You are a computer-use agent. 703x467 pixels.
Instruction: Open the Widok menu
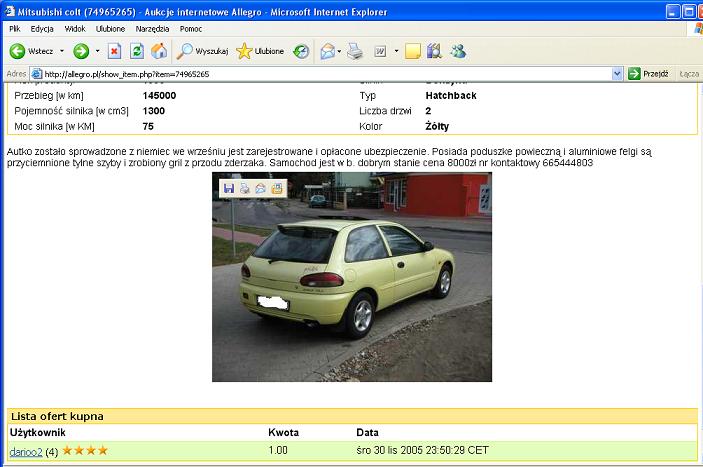(x=75, y=29)
